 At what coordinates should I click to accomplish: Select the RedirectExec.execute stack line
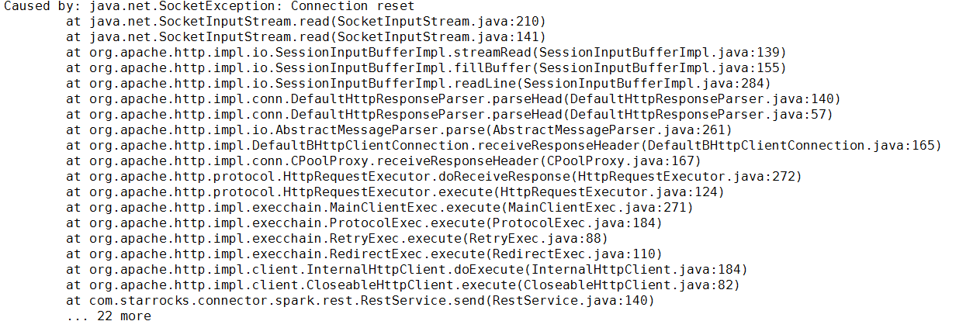(x=364, y=254)
